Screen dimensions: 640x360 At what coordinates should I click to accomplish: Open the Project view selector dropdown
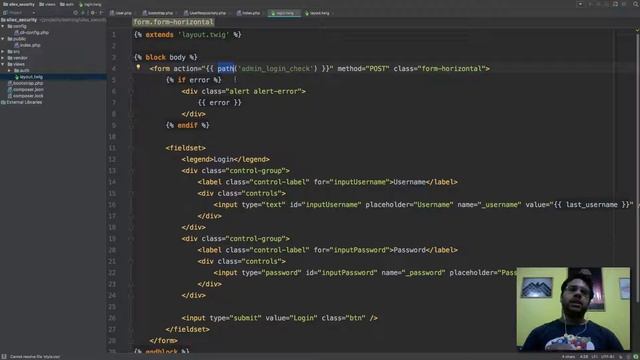[20, 13]
